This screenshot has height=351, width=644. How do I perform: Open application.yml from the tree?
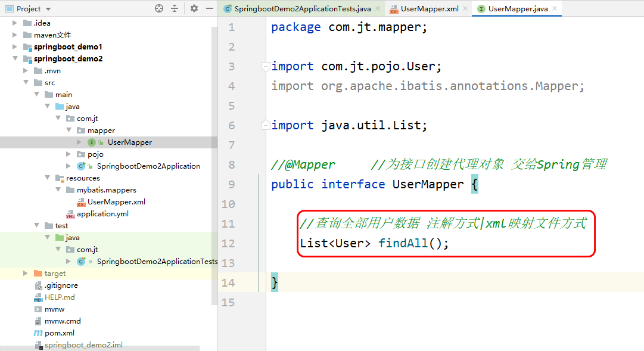coord(102,214)
